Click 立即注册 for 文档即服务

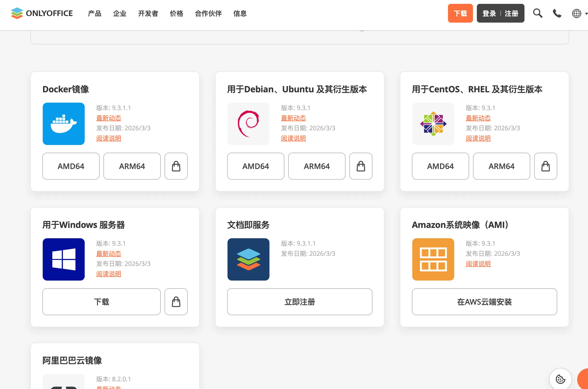(x=300, y=302)
